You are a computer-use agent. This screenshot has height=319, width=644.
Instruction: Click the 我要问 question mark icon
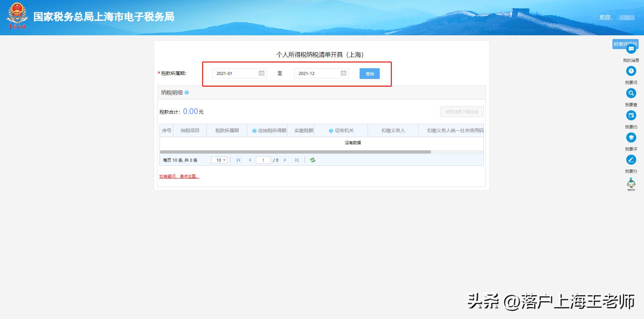[632, 71]
